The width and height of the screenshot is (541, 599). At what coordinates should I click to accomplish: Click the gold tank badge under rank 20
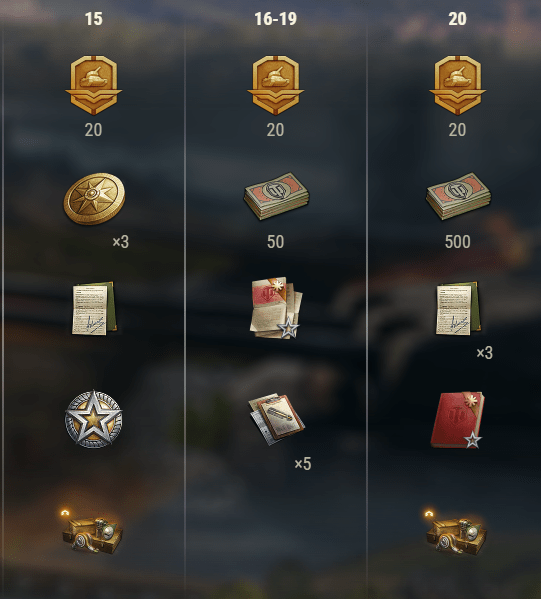(x=457, y=85)
